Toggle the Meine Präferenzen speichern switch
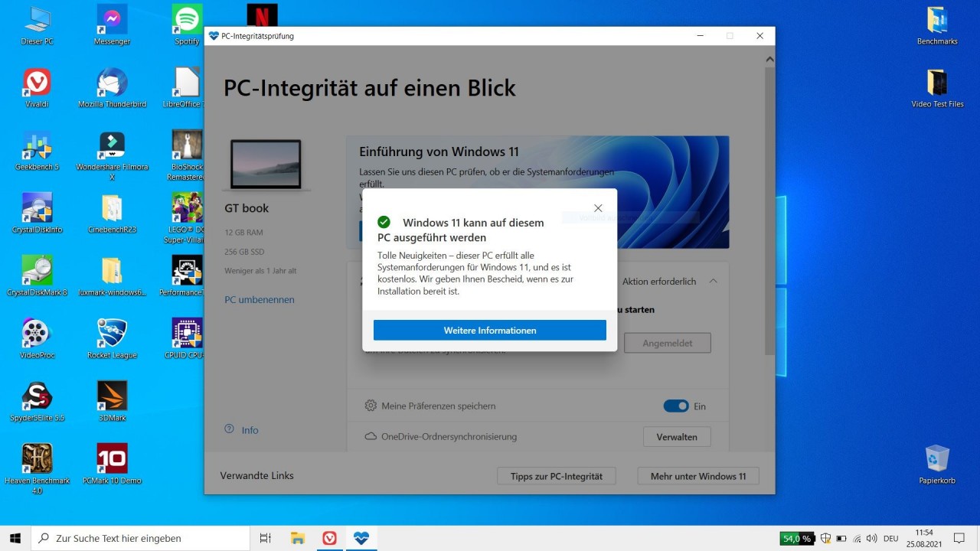980x551 pixels. click(x=676, y=406)
